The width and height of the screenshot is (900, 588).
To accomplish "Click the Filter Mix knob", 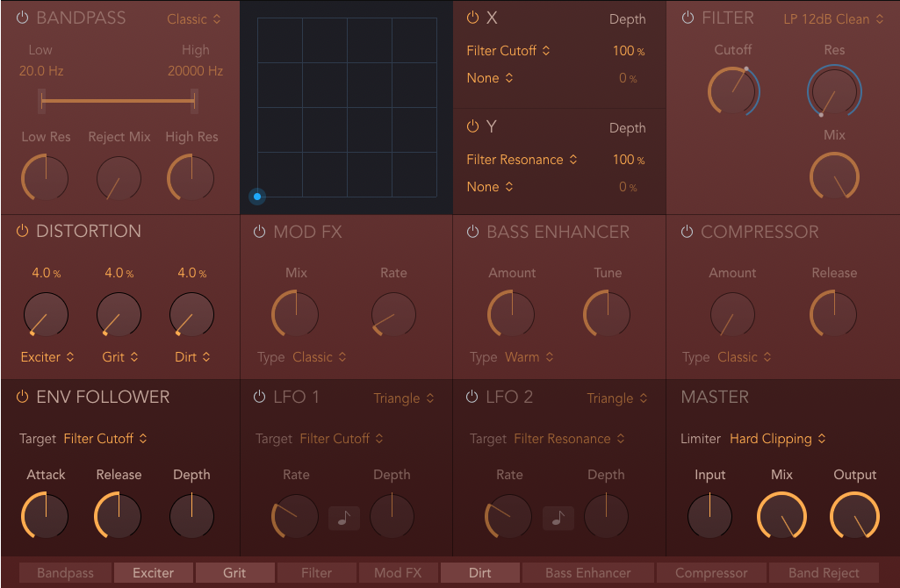I will pos(834,176).
